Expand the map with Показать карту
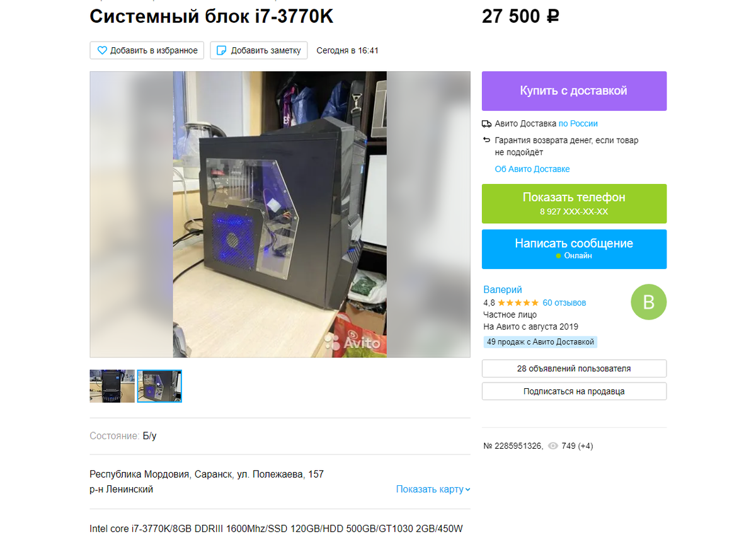The width and height of the screenshot is (756, 547). pyautogui.click(x=433, y=489)
